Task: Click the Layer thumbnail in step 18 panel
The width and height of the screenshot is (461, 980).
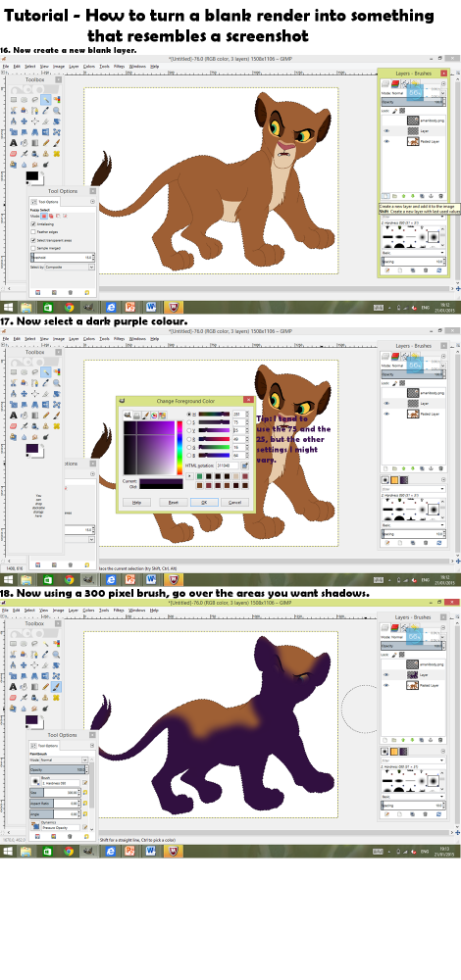Action: pos(413,675)
